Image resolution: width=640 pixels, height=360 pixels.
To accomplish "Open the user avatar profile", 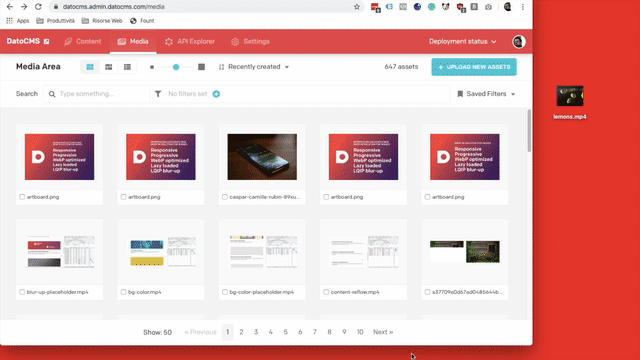I will pos(518,42).
